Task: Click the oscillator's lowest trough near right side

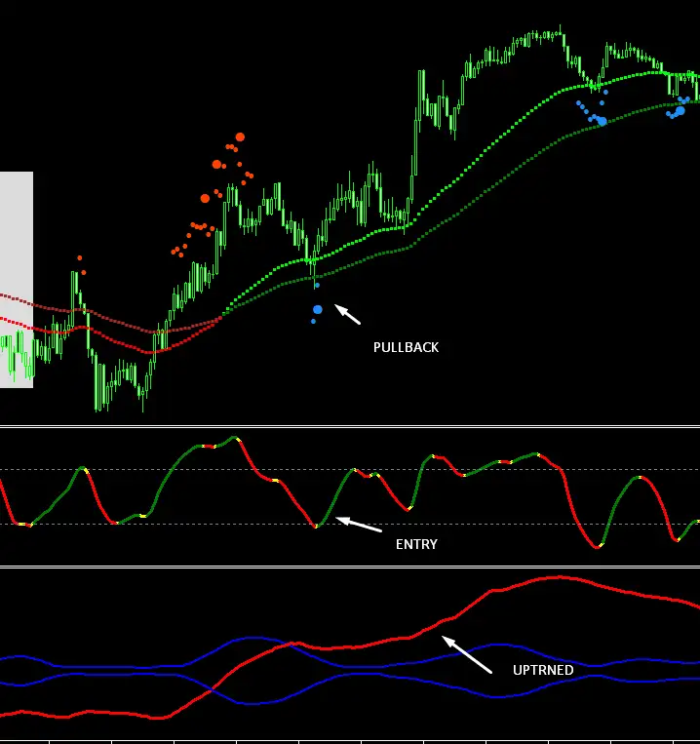Action: point(597,547)
